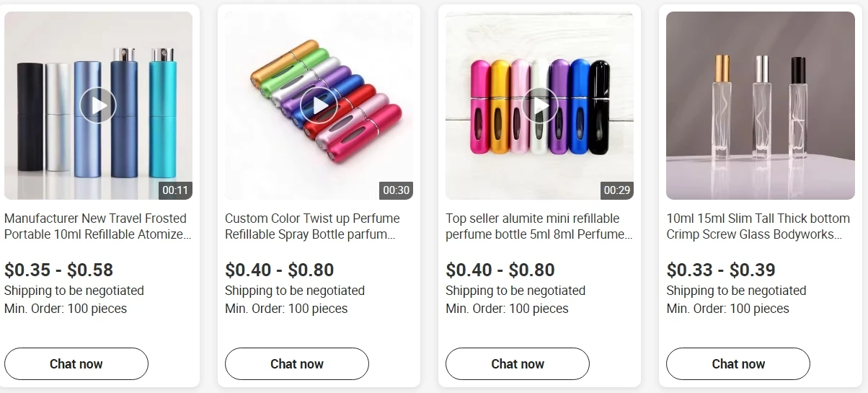Click the 00:11 video duration badge

[x=175, y=190]
